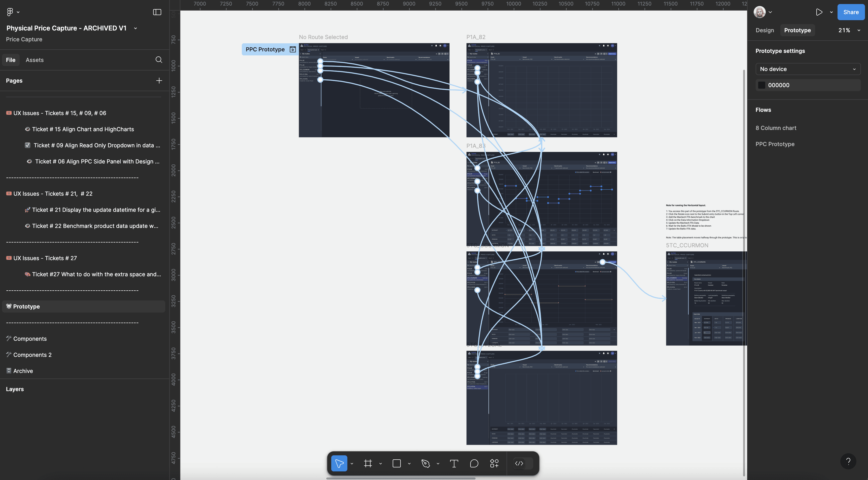Expand the file name options chevron
This screenshot has width=868, height=480.
(136, 28)
